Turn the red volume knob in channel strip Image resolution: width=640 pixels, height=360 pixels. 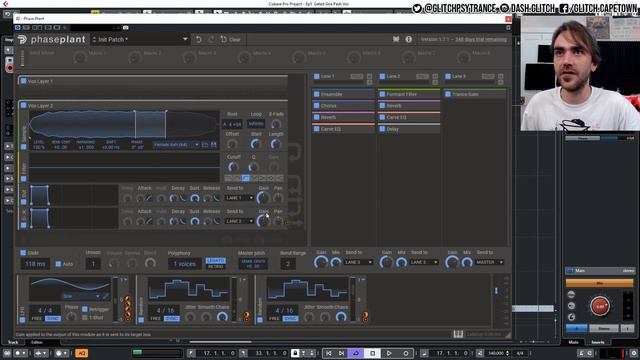pyautogui.click(x=600, y=306)
